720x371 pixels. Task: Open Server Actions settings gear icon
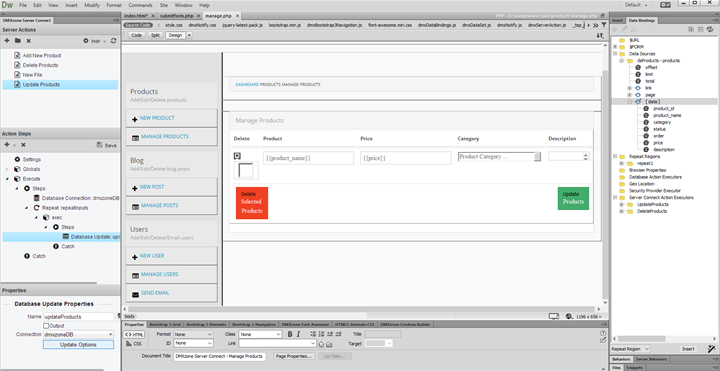coord(85,41)
